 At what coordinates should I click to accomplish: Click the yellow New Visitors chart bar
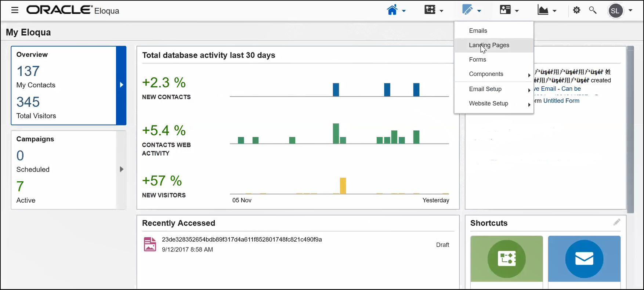point(343,186)
